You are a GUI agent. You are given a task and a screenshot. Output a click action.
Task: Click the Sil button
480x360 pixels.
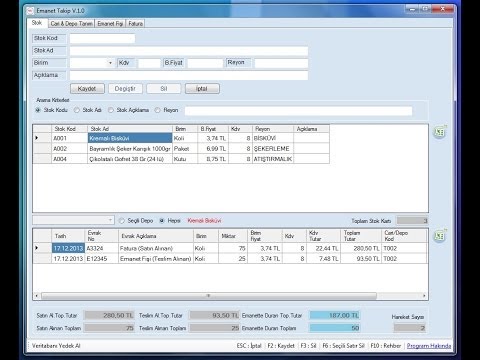tap(164, 89)
